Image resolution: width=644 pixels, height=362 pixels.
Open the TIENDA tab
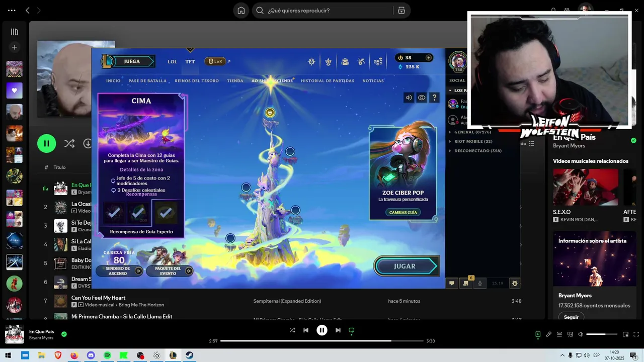click(x=235, y=80)
